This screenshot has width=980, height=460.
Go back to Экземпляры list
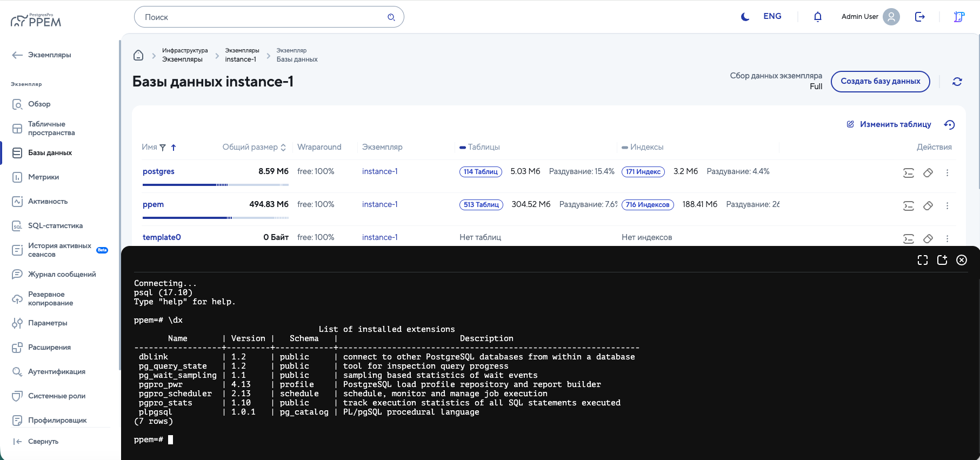click(x=42, y=55)
